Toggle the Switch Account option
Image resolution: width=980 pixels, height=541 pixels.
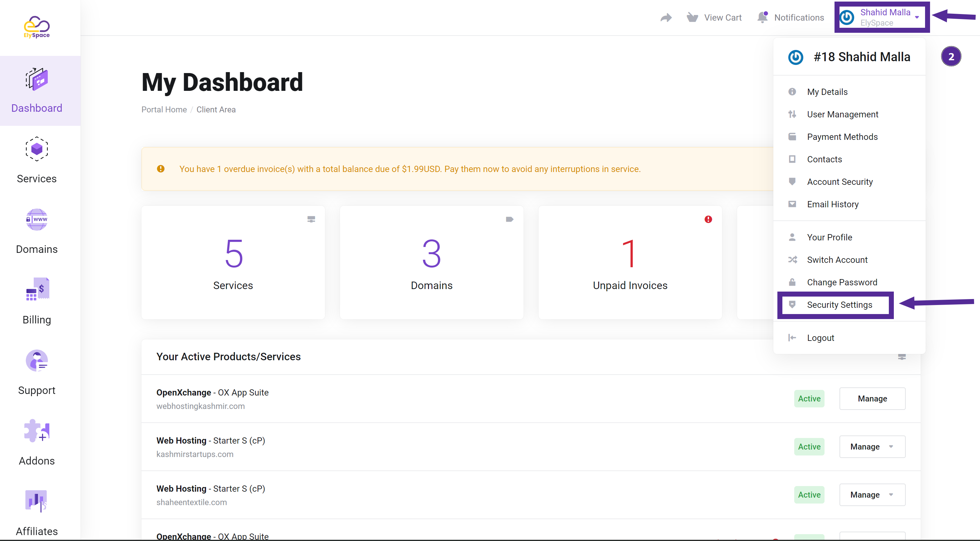point(837,259)
